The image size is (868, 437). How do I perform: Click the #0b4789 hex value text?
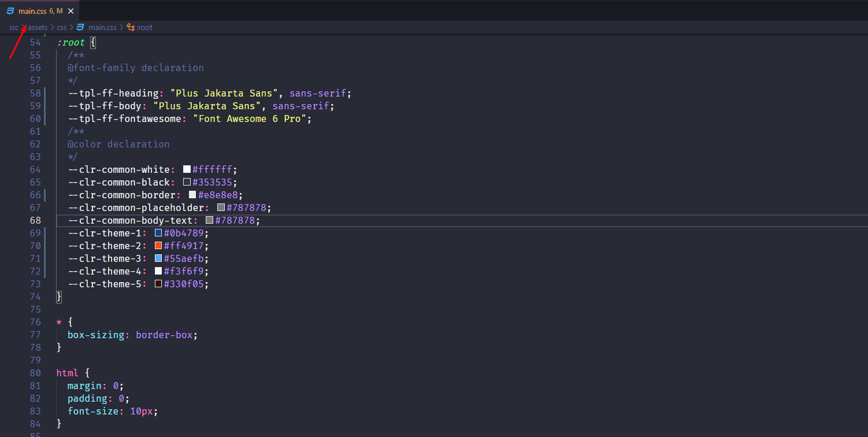point(184,233)
